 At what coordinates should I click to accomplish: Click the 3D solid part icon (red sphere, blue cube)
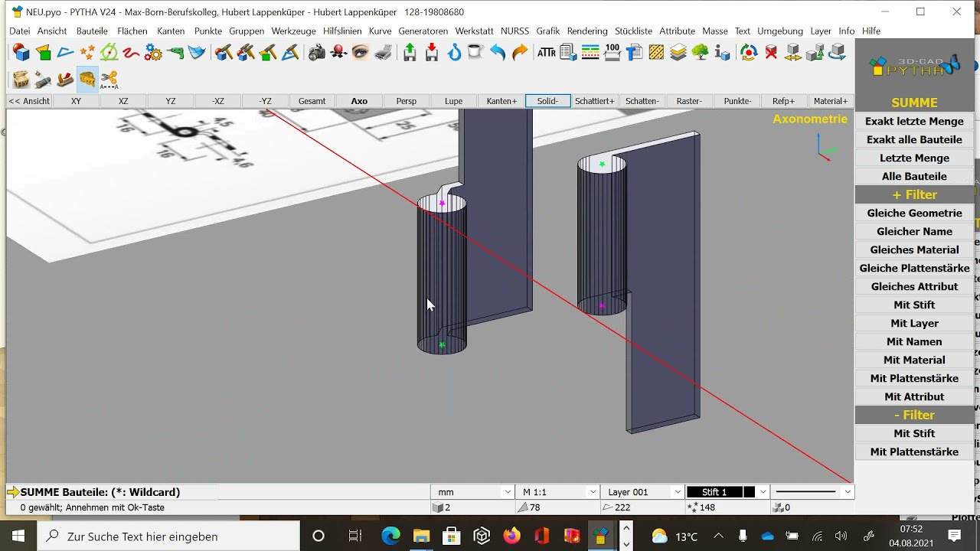click(21, 53)
